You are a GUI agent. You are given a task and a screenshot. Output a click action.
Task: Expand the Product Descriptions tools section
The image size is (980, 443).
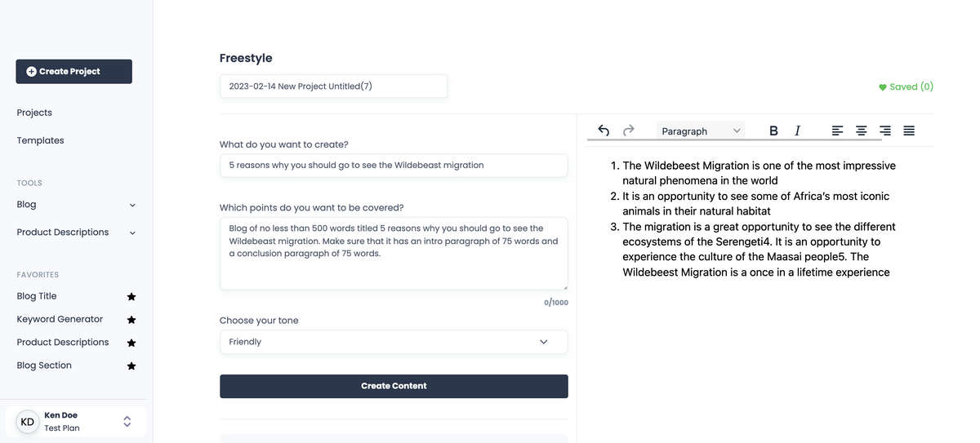point(132,233)
